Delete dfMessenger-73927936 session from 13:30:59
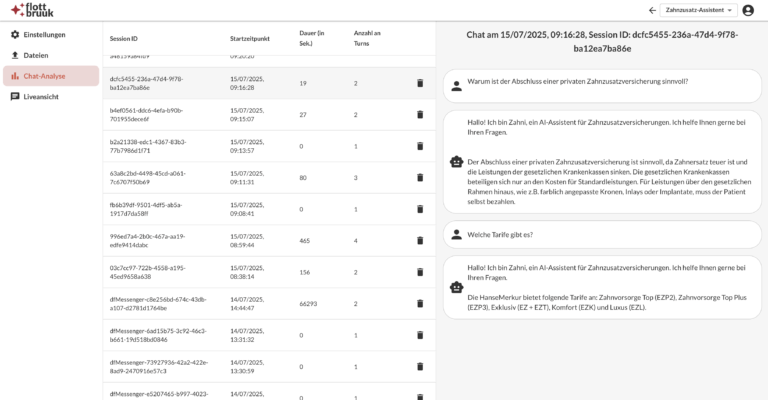The height and width of the screenshot is (400, 768). (420, 367)
